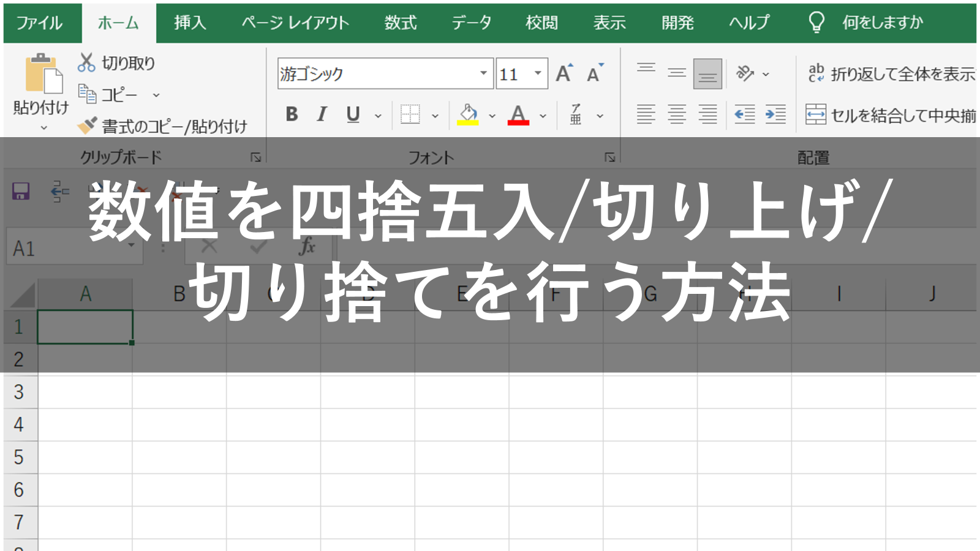This screenshot has width=980, height=551.
Task: Click the Copy icon
Action: click(x=87, y=94)
